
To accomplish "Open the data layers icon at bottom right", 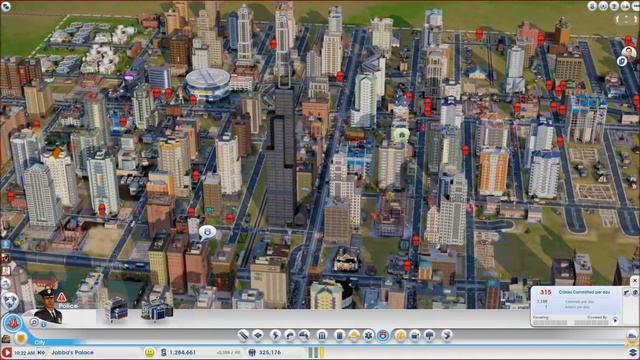I will click(633, 352).
